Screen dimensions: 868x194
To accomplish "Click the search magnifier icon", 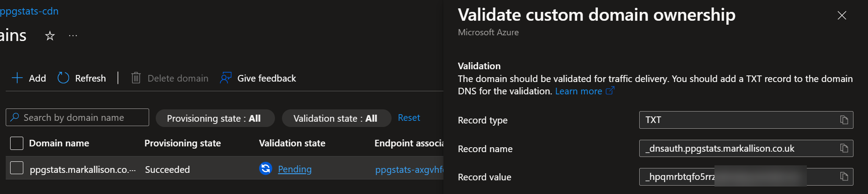I will pyautogui.click(x=15, y=117).
